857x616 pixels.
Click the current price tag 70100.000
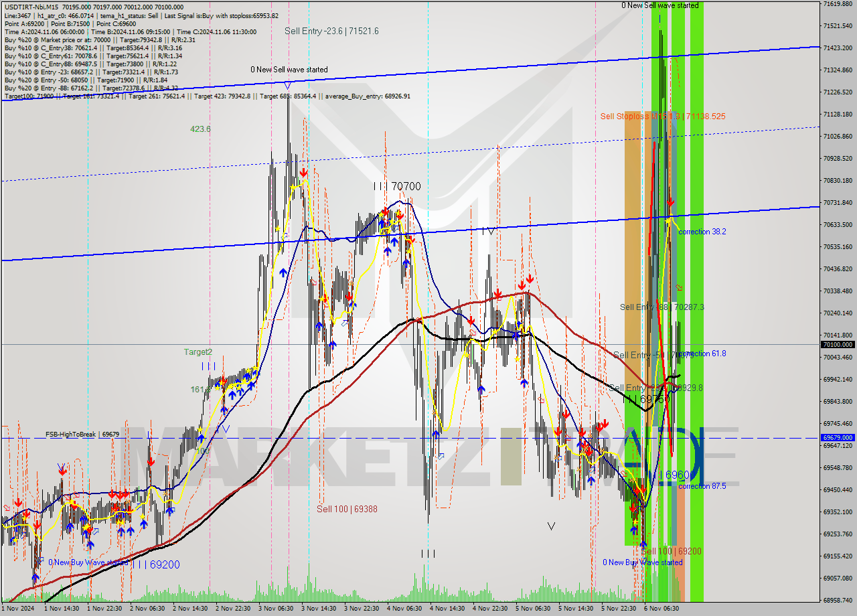(x=838, y=344)
